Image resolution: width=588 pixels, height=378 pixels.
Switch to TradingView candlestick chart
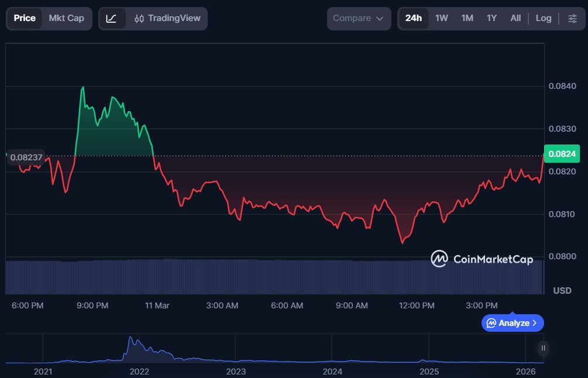coord(167,18)
